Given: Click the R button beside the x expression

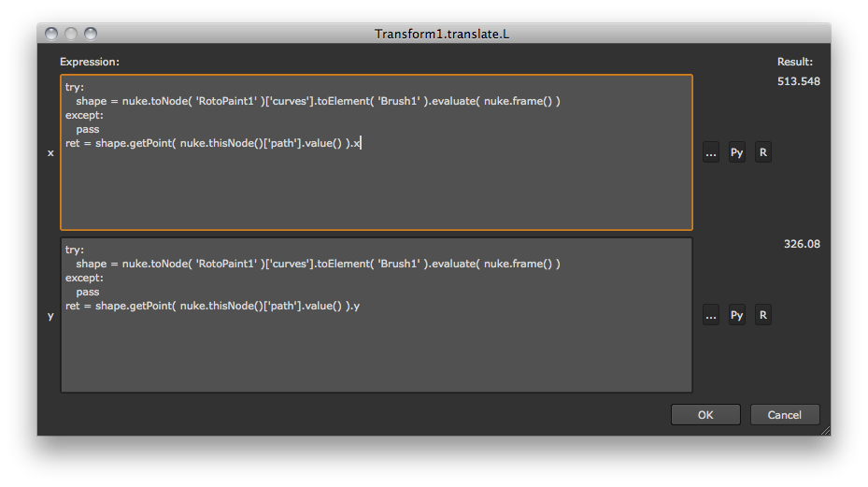Looking at the screenshot, I should click(763, 152).
